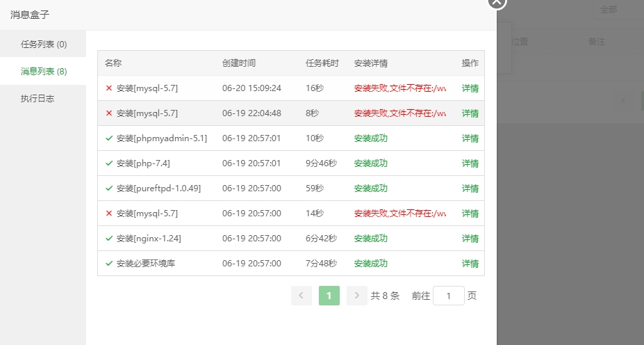
Task: Click green check icon for nginx-1.24
Action: [109, 239]
